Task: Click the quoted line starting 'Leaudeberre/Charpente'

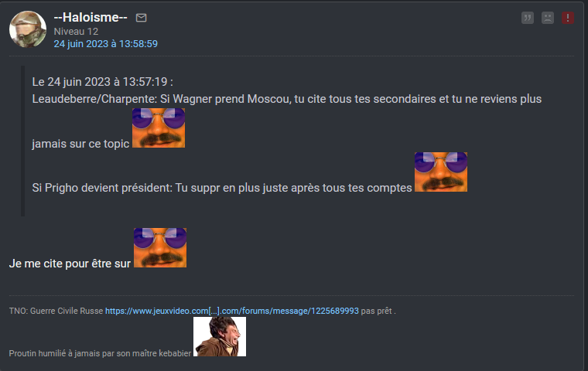Action: click(x=287, y=99)
